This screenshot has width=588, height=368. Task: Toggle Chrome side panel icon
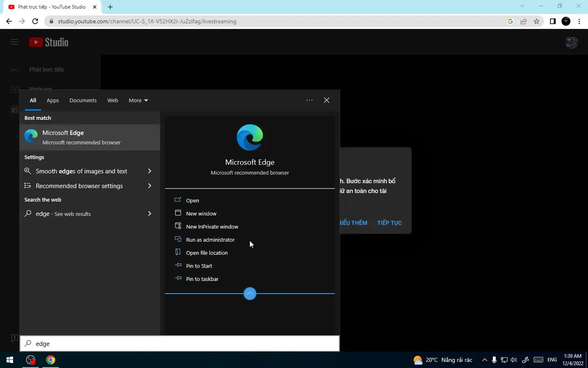(553, 21)
